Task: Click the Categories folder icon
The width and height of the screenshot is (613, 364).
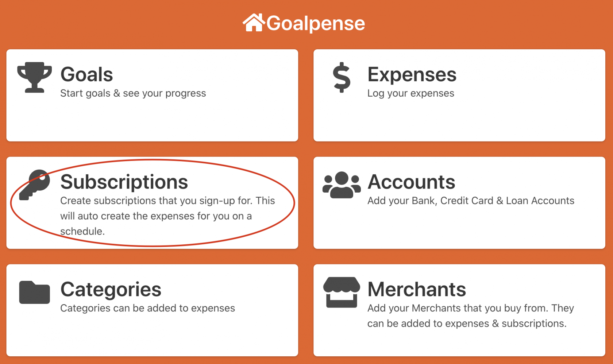Action: click(35, 292)
